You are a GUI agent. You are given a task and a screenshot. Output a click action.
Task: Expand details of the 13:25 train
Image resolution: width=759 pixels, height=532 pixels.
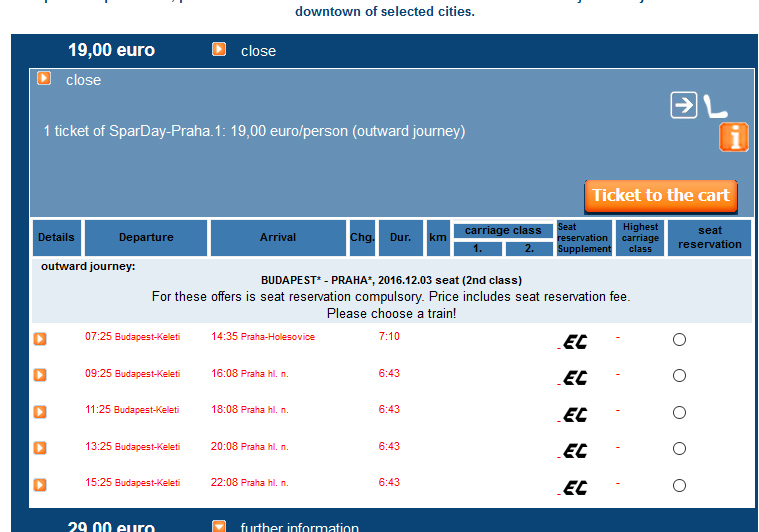coord(40,448)
